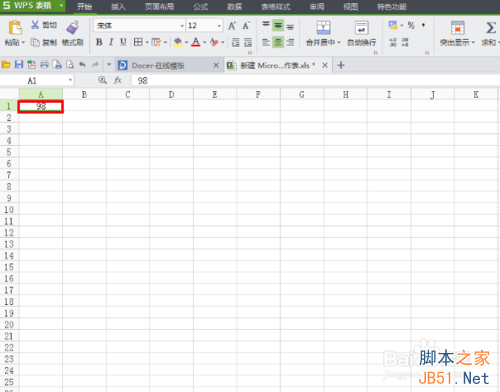Apply comma thousands separator style
This screenshot has height=392, width=500.
point(423,25)
